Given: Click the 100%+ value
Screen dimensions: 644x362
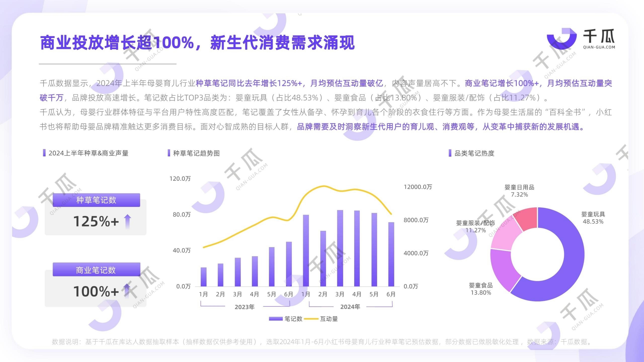Looking at the screenshot, I should click(96, 291).
